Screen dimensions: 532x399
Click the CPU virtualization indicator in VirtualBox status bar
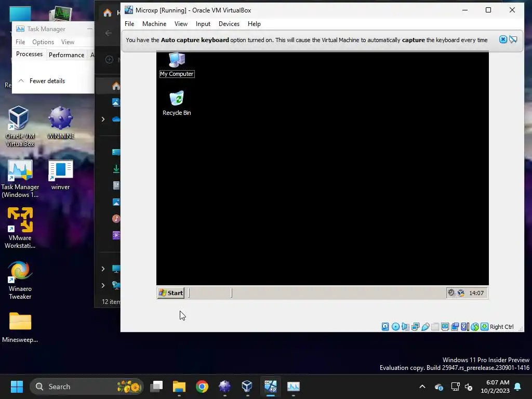coord(464,327)
